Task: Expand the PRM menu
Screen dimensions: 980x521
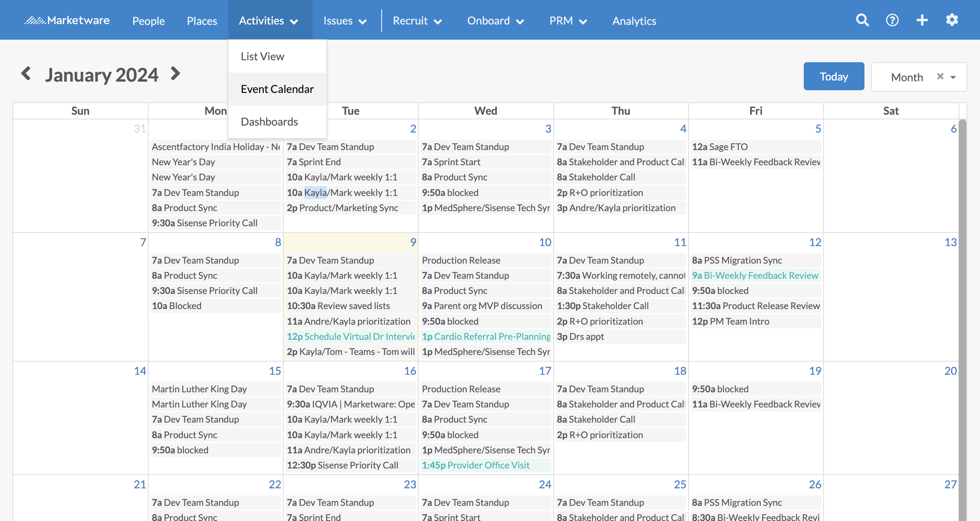Action: 568,21
